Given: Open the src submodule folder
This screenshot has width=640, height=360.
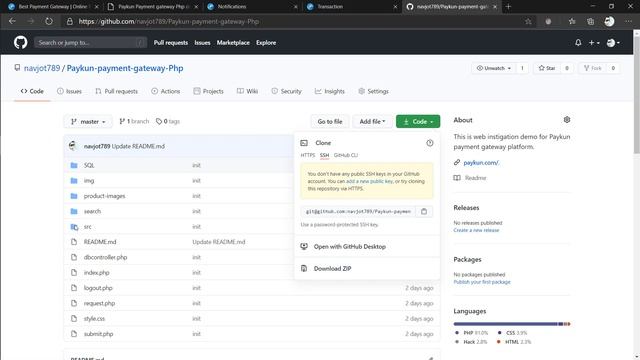Looking at the screenshot, I should [x=87, y=227].
